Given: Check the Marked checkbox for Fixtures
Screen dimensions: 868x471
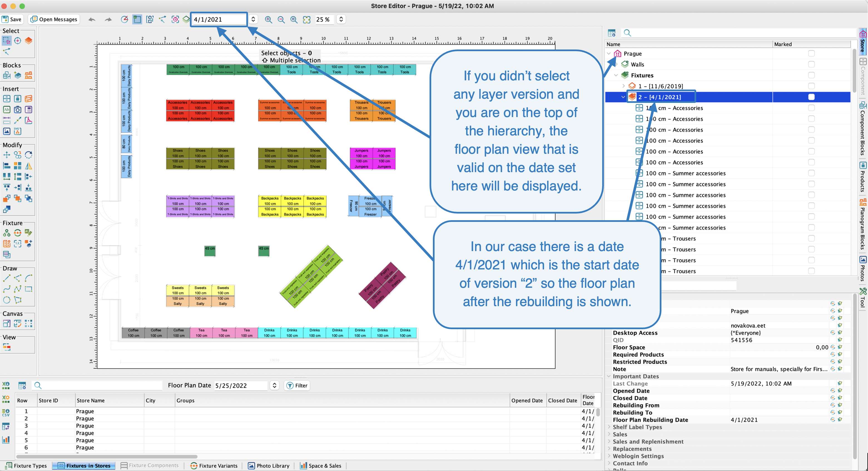Looking at the screenshot, I should click(x=811, y=75).
